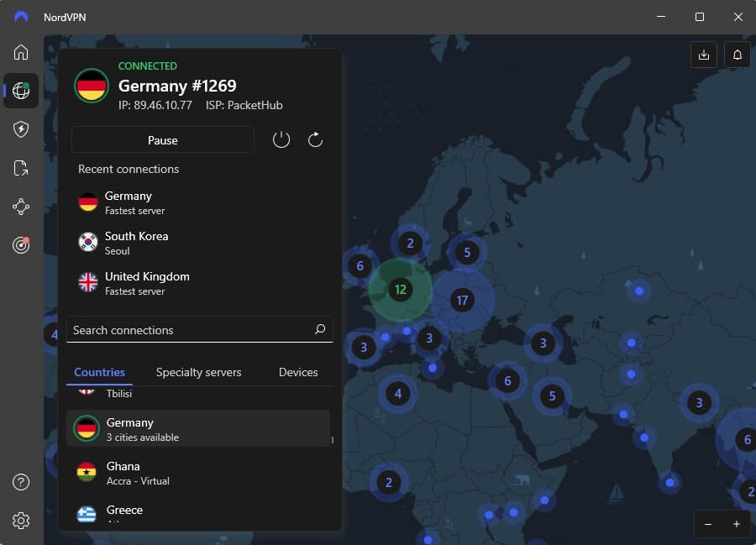
Task: Click the power disconnect icon
Action: pos(281,140)
